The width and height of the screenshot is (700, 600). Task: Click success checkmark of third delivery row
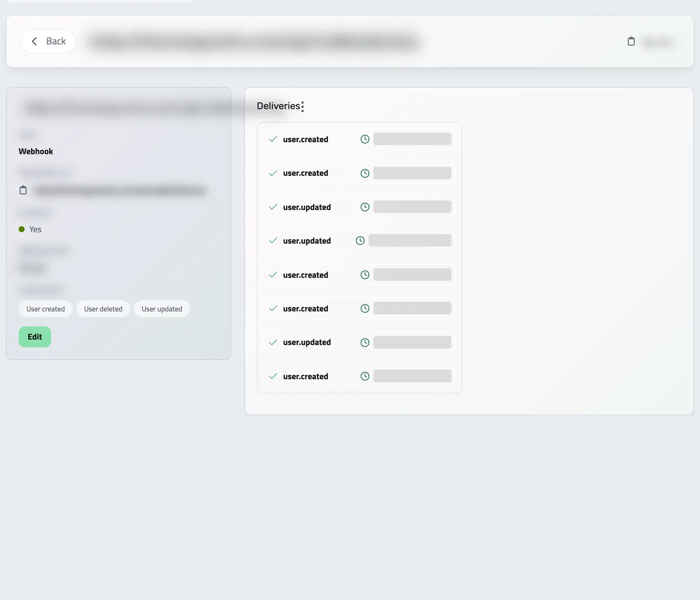(x=273, y=207)
